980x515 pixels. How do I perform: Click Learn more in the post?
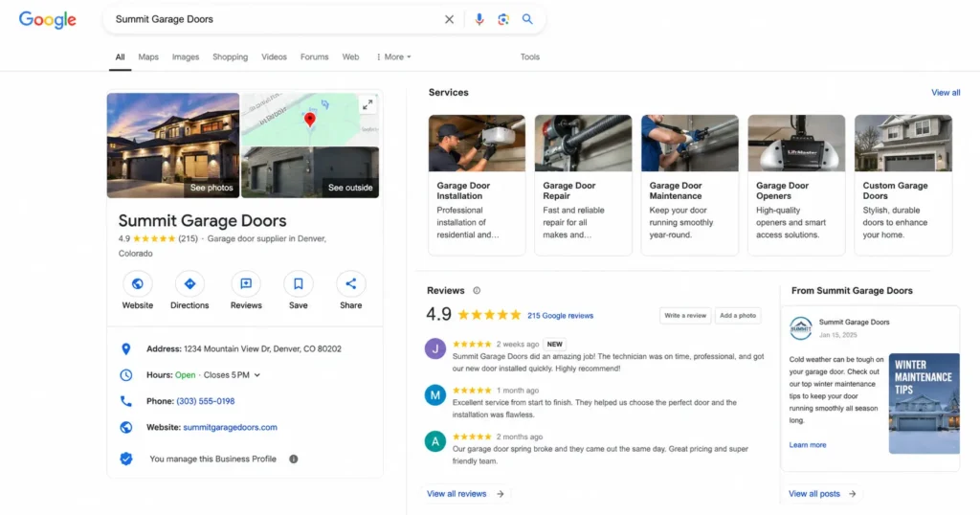808,445
